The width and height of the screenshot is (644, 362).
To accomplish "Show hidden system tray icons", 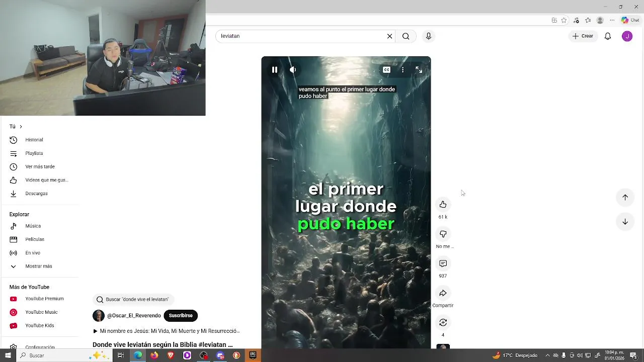I will point(547,355).
